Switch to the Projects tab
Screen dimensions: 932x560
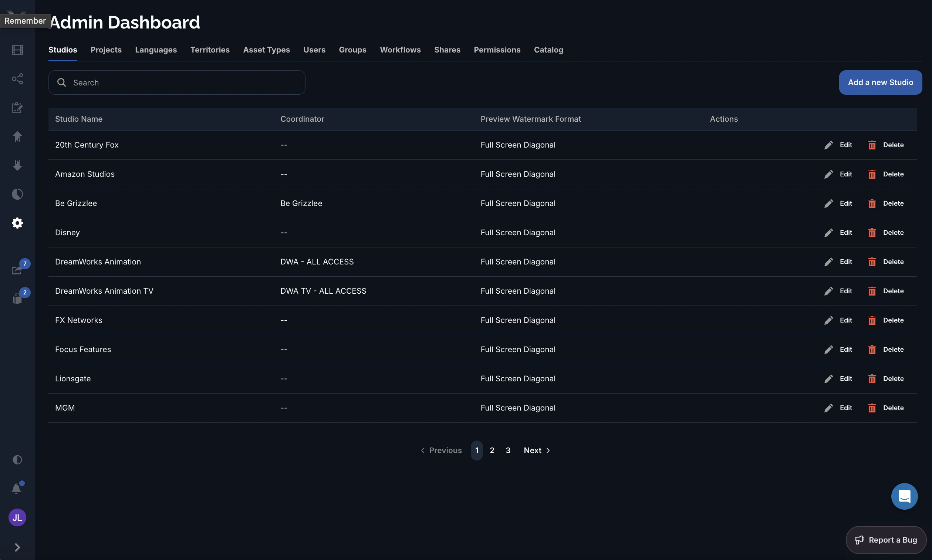click(x=106, y=50)
